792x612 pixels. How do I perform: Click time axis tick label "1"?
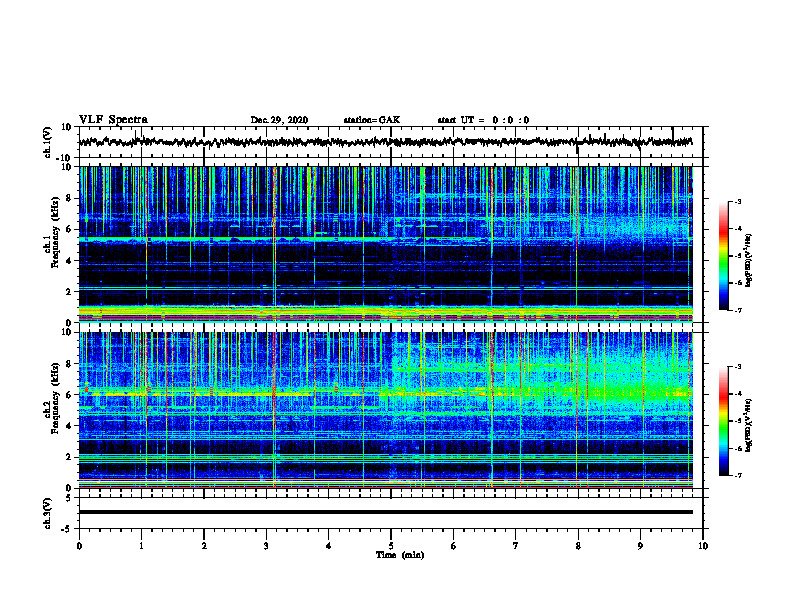coord(141,546)
